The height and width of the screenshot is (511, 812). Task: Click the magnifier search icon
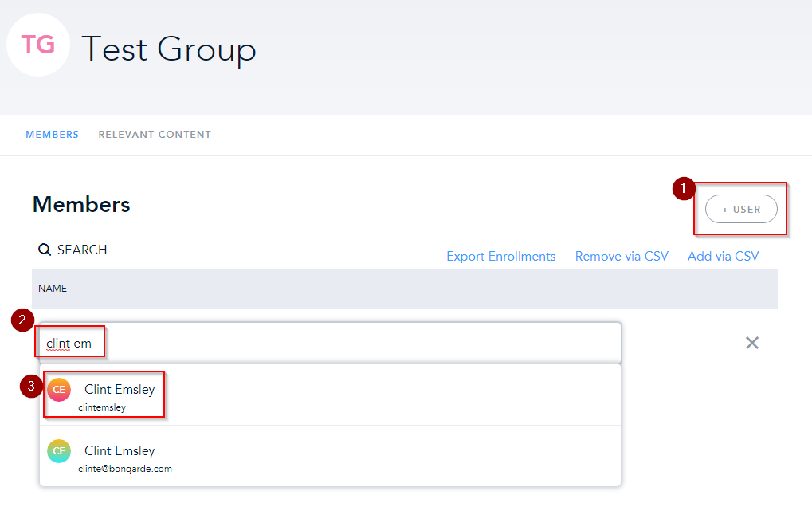click(x=45, y=250)
